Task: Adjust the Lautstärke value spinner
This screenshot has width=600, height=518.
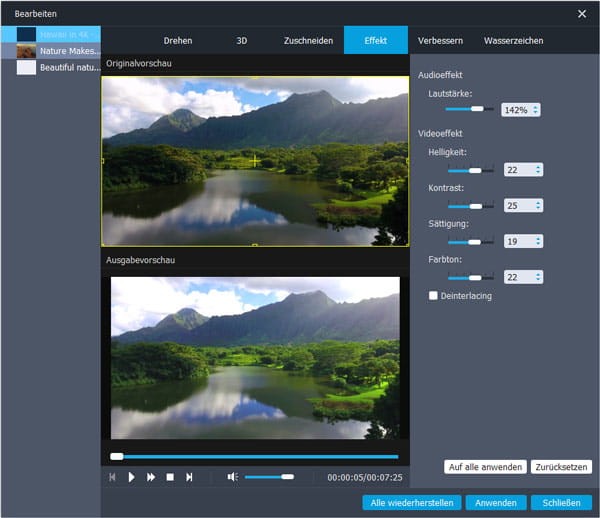Action: (x=520, y=109)
